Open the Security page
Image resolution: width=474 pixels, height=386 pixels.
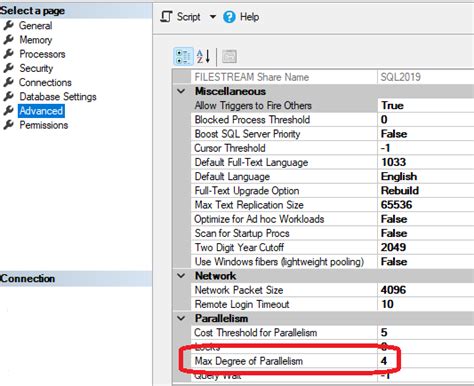36,68
